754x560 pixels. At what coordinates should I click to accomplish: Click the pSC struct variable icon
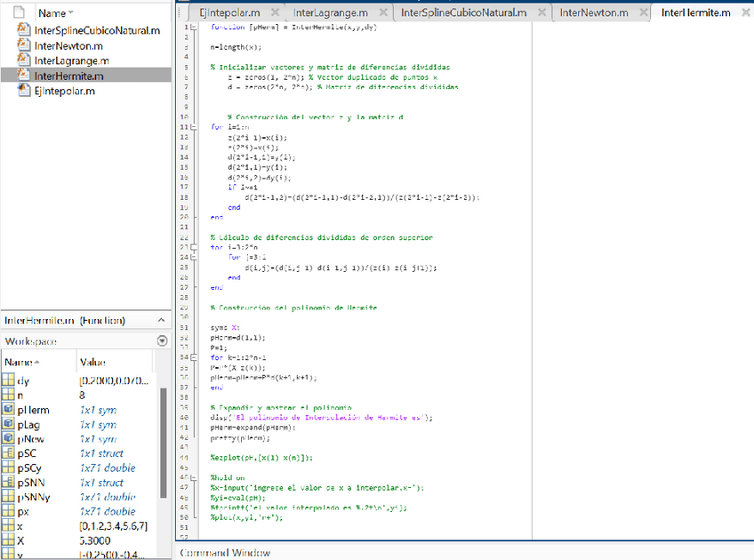tap(8, 453)
